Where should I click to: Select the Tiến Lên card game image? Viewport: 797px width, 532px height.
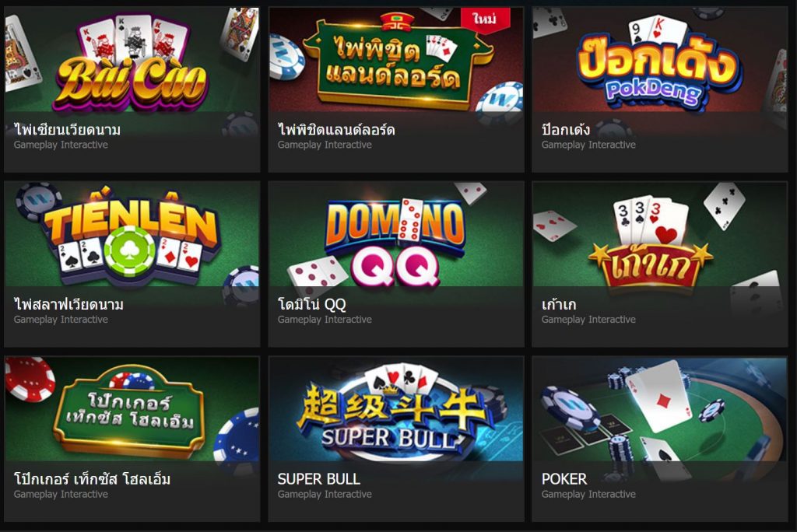pyautogui.click(x=132, y=234)
